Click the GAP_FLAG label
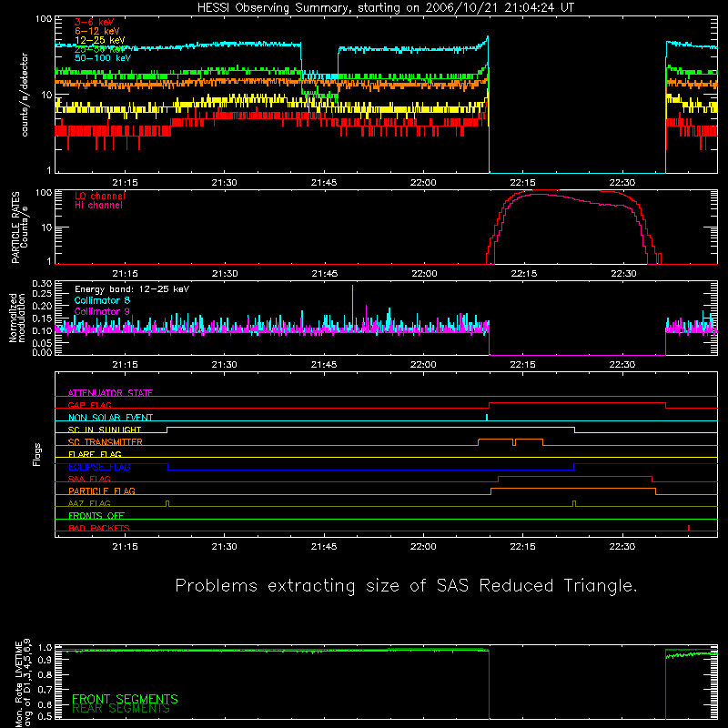The height and width of the screenshot is (728, 728). 89,405
